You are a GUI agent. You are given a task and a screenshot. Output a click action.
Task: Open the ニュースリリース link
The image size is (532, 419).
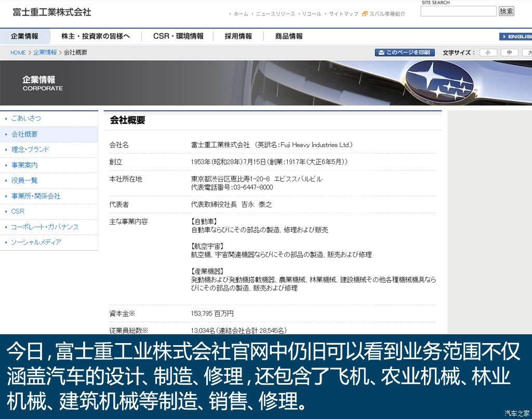click(x=275, y=14)
